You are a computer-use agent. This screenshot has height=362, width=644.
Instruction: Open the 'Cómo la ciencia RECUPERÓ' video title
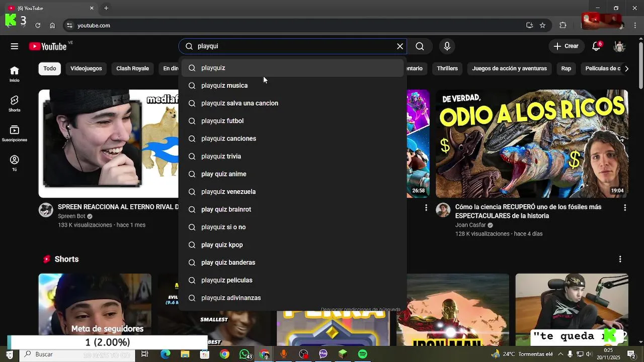528,211
